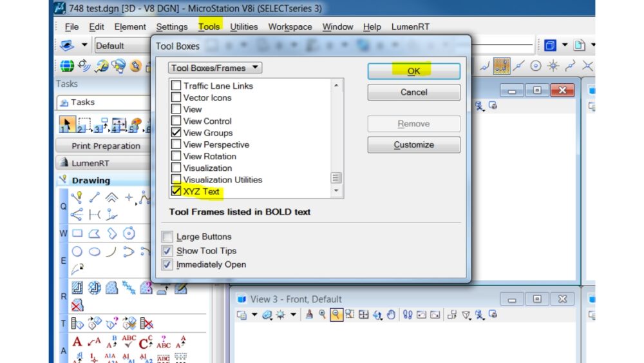This screenshot has height=363, width=644.
Task: Check the View Rotation tool box
Action: (x=176, y=156)
